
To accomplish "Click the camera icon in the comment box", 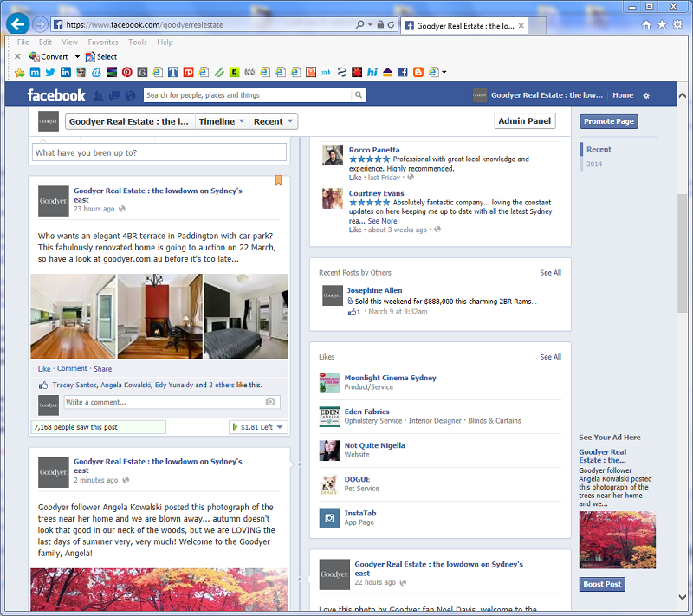I will coord(270,402).
